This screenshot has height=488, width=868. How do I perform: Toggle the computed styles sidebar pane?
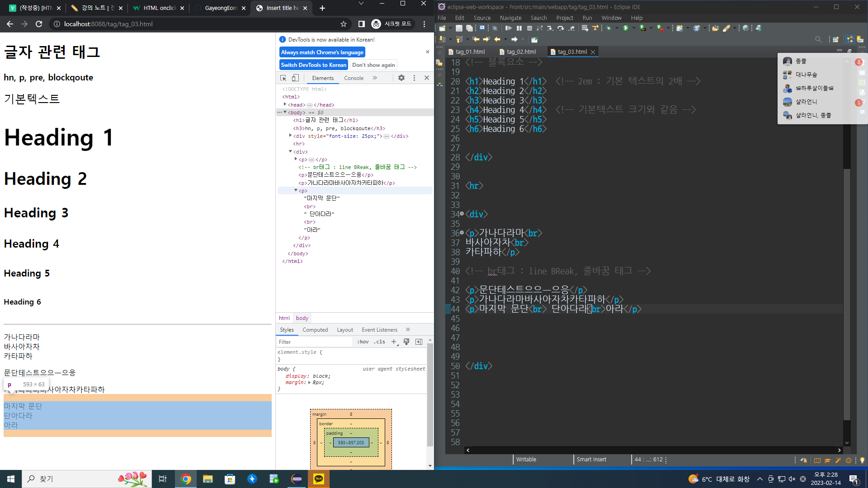click(419, 342)
